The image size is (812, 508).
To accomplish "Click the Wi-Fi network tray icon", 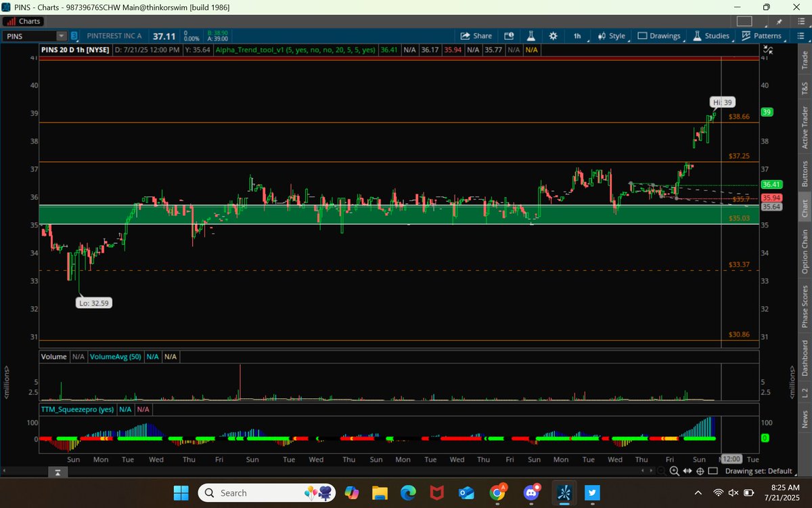I will coord(719,492).
